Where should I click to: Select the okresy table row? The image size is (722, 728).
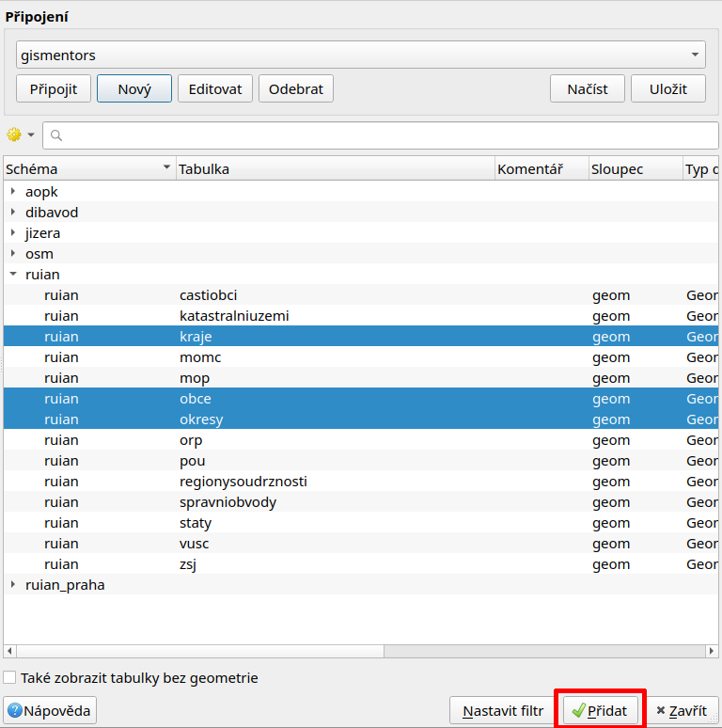[361, 419]
